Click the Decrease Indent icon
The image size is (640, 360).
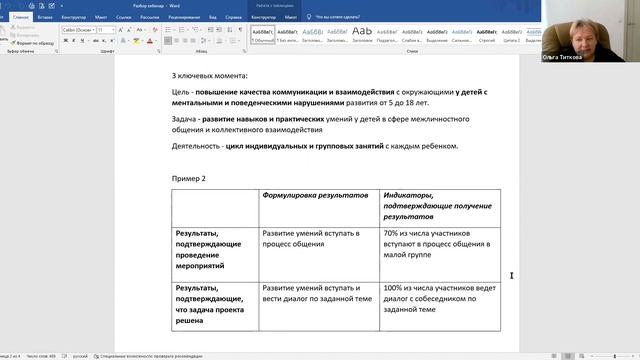coord(211,30)
